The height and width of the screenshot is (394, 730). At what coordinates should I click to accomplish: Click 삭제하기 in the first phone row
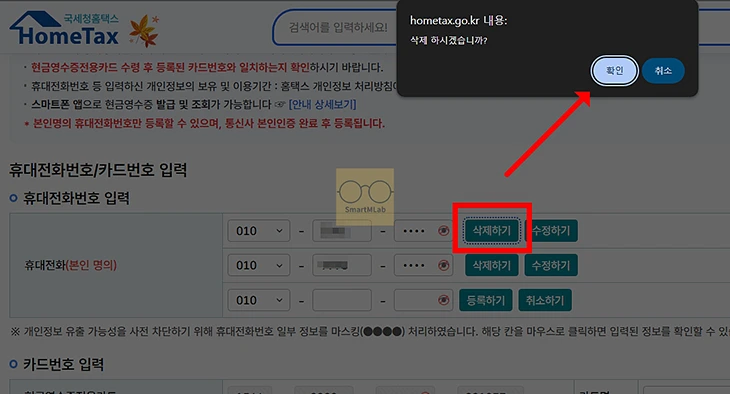492,231
